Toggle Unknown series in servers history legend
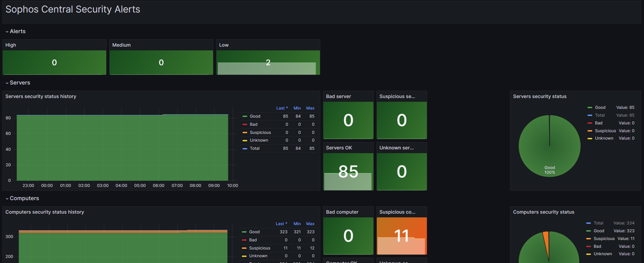Viewport: 644px width, 263px height. click(x=259, y=140)
